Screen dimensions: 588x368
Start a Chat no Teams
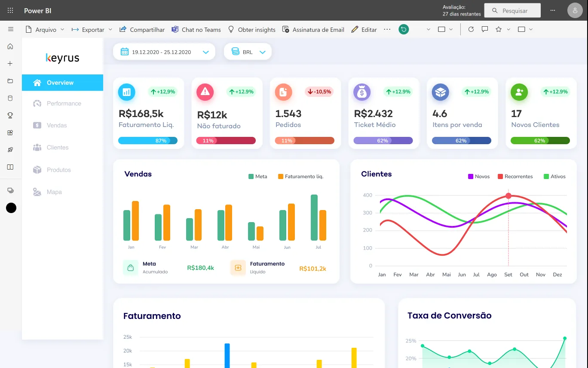[x=196, y=29]
